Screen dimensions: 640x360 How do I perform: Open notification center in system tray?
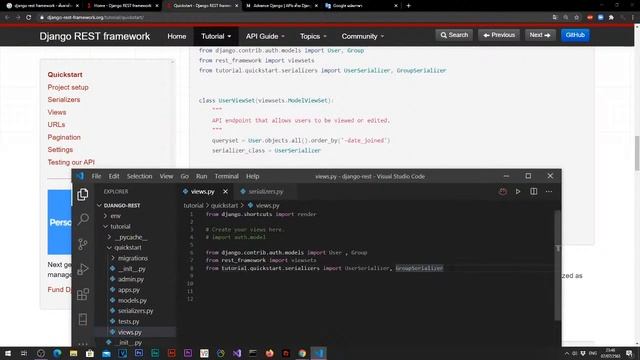pyautogui.click(x=629, y=353)
